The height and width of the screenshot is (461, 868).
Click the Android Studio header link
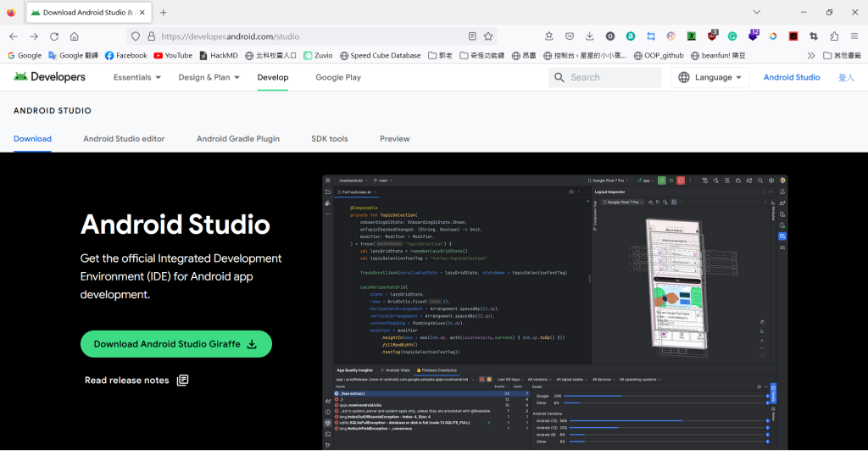[791, 77]
